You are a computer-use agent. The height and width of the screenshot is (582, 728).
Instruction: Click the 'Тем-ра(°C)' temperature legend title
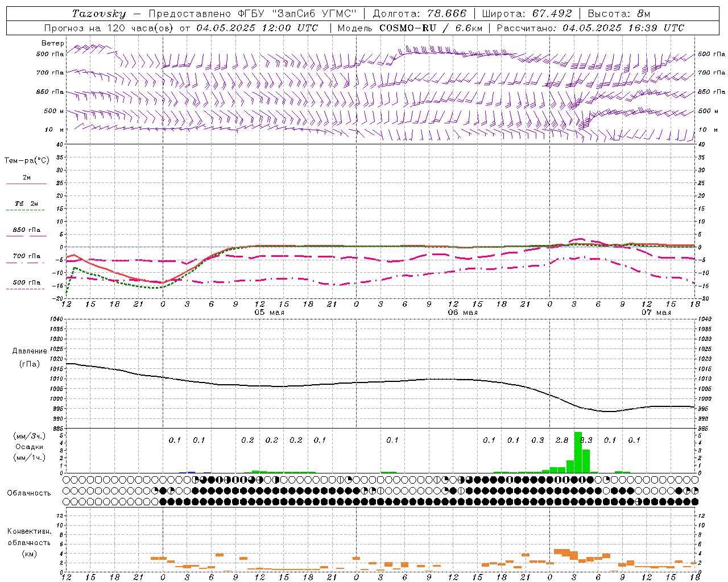point(27,161)
